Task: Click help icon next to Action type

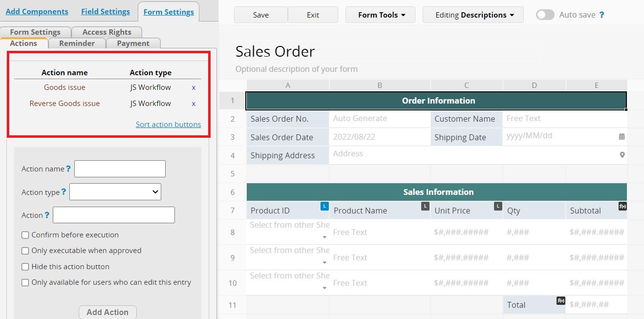Action: 64,192
